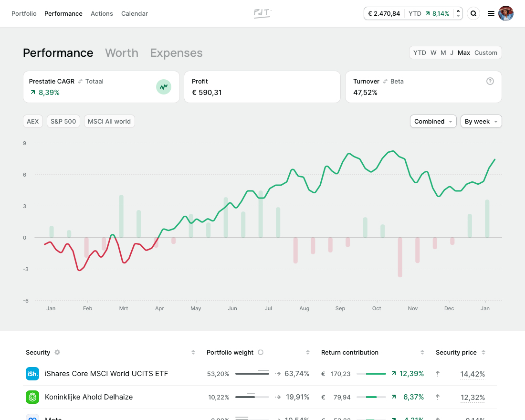Click the gear icon next to Security
Image resolution: width=525 pixels, height=420 pixels.
57,352
